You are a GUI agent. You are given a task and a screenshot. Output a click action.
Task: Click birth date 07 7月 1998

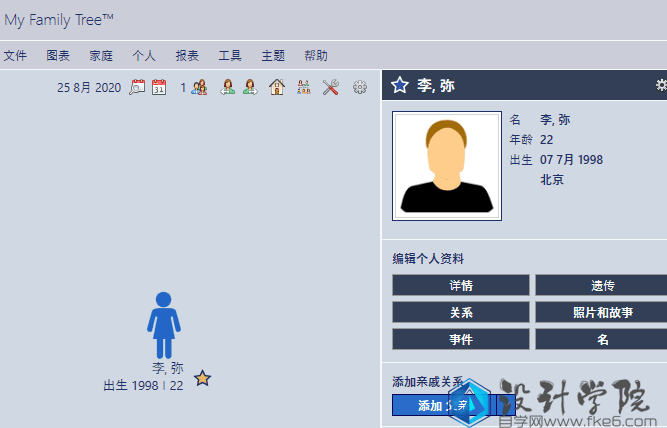571,160
